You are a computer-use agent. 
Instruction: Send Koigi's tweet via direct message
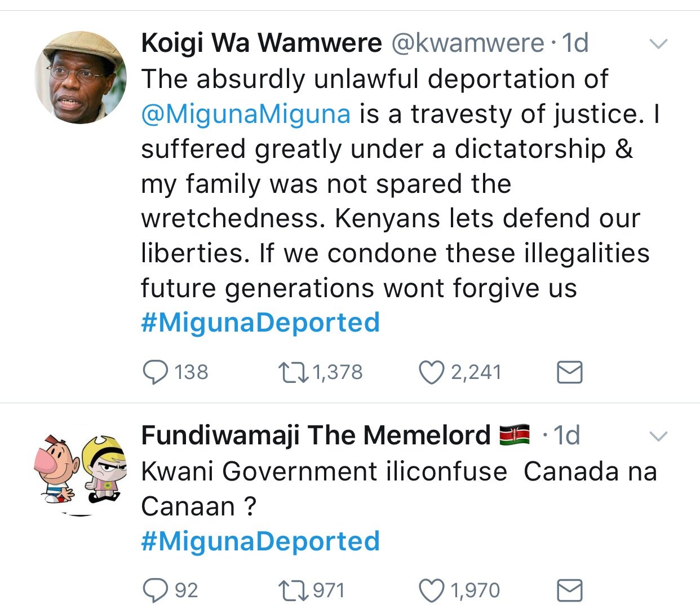pos(569,372)
